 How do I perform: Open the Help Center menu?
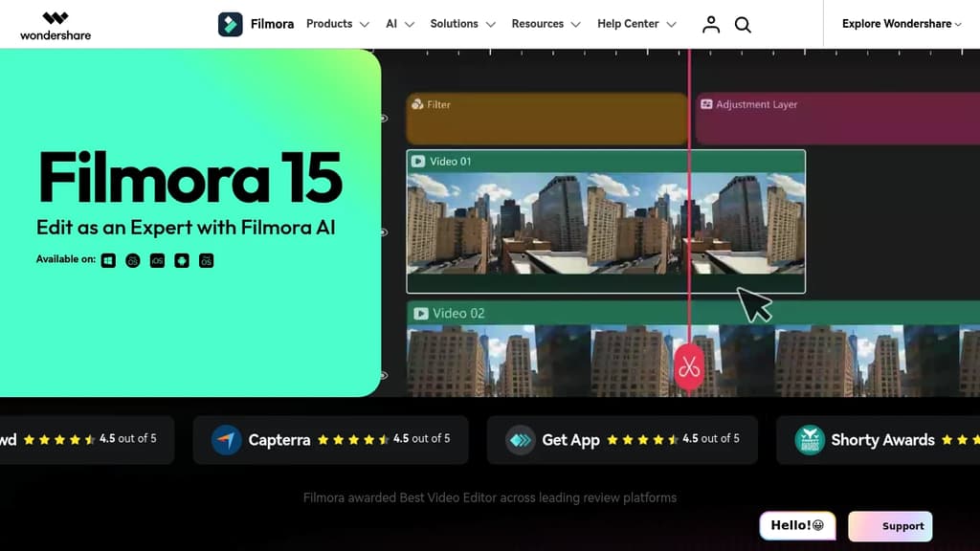(636, 24)
